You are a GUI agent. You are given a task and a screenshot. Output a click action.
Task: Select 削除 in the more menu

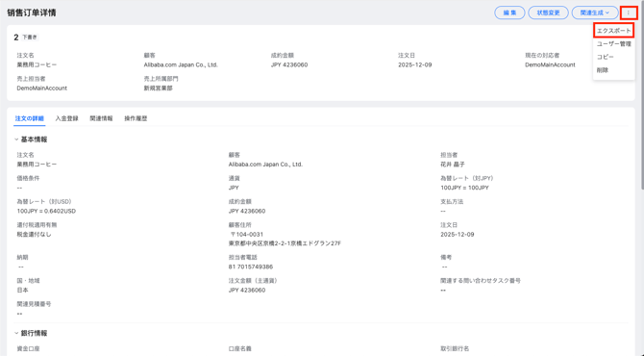[x=603, y=70]
